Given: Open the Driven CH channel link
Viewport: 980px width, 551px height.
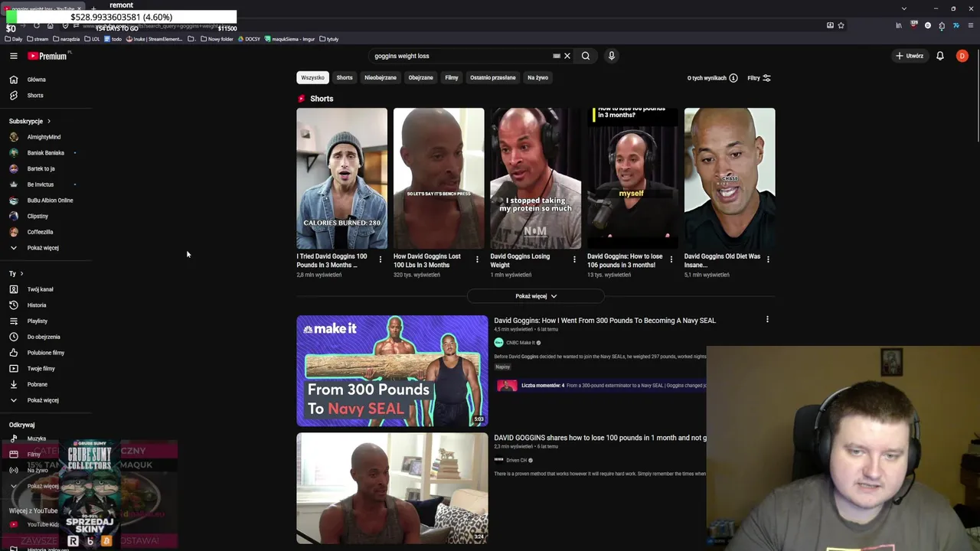Looking at the screenshot, I should [517, 460].
